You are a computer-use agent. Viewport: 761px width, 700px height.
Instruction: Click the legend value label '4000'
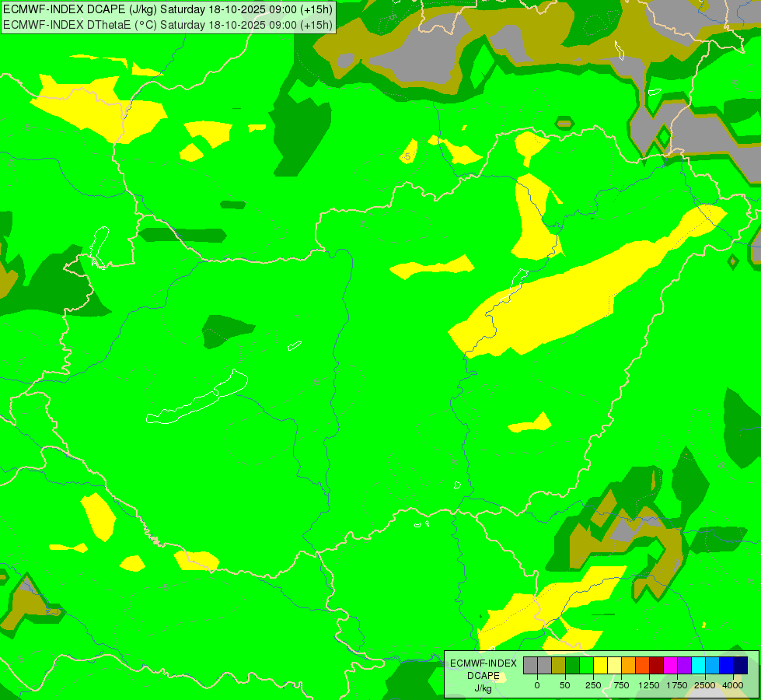pos(733,685)
